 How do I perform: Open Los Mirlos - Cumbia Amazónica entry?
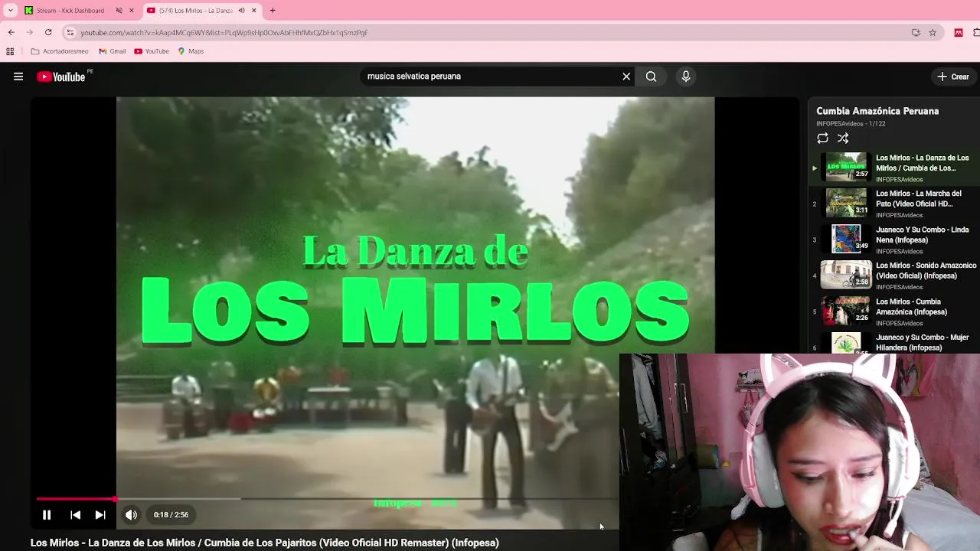coord(896,311)
